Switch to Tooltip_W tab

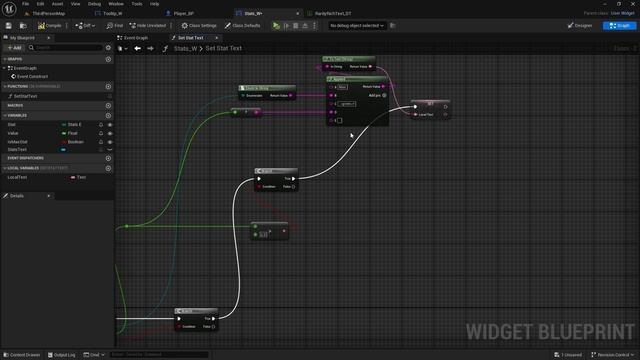click(x=112, y=13)
